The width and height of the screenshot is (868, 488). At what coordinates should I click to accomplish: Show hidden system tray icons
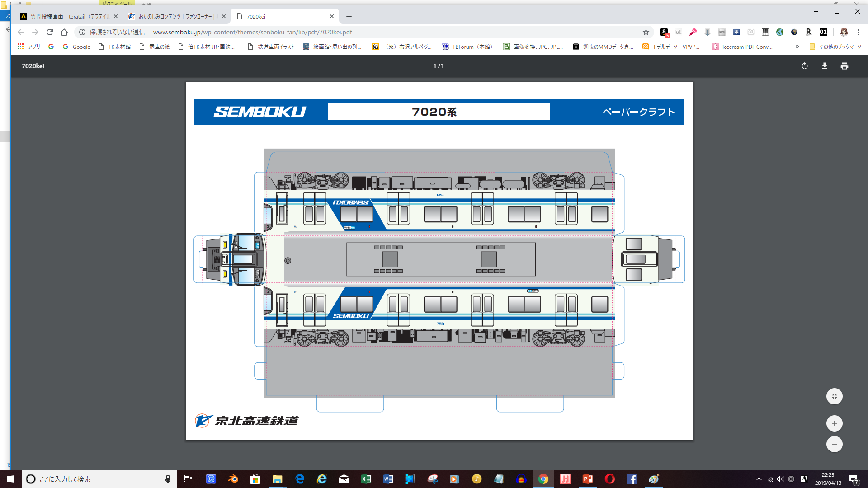coord(759,479)
